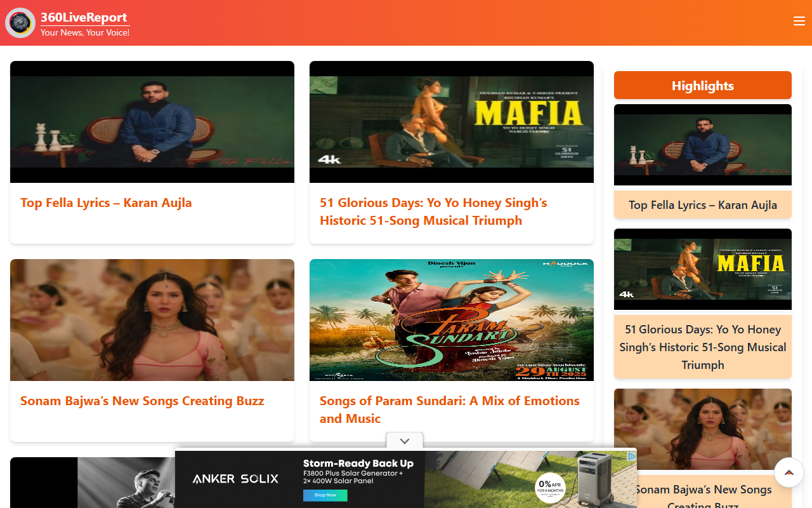The image size is (812, 508).
Task: Collapse the bottom ad banner using the chevron
Action: pos(405,441)
